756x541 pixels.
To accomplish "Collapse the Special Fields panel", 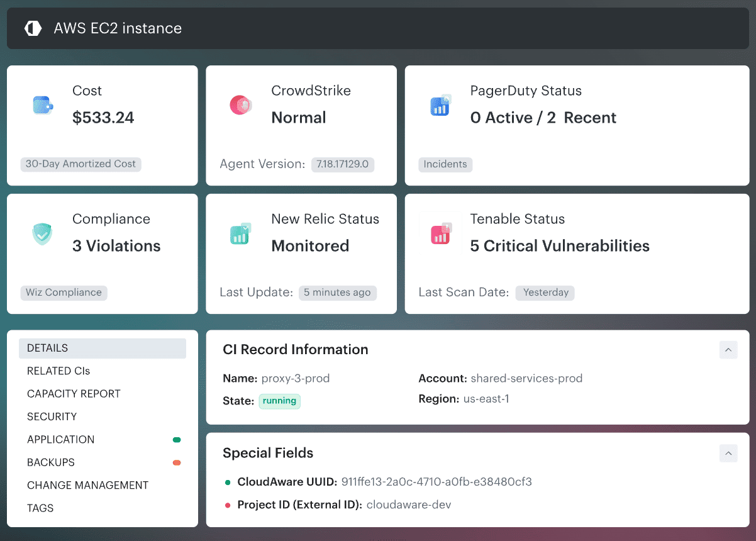I will 728,453.
